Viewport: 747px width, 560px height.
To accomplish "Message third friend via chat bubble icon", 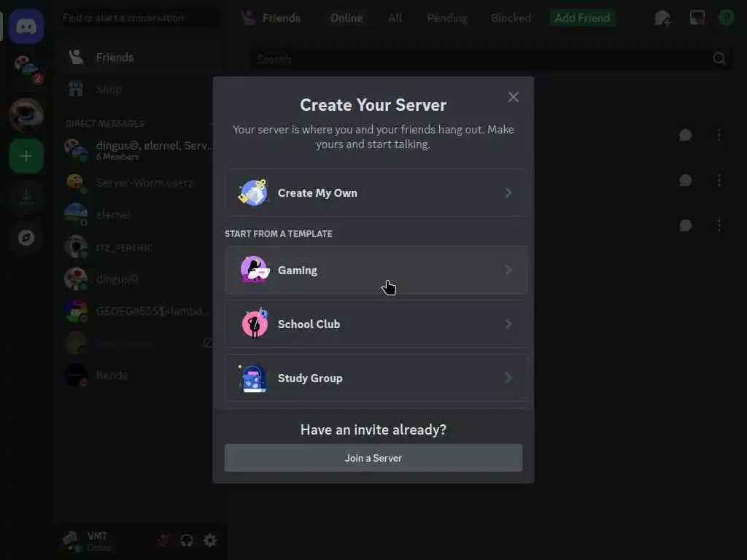I will [x=685, y=225].
